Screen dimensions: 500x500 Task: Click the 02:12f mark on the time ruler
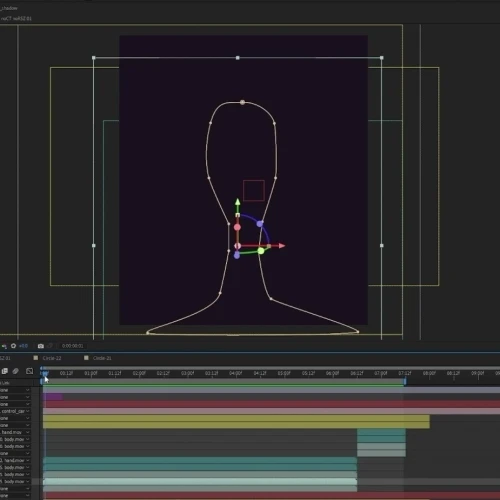[x=163, y=373]
